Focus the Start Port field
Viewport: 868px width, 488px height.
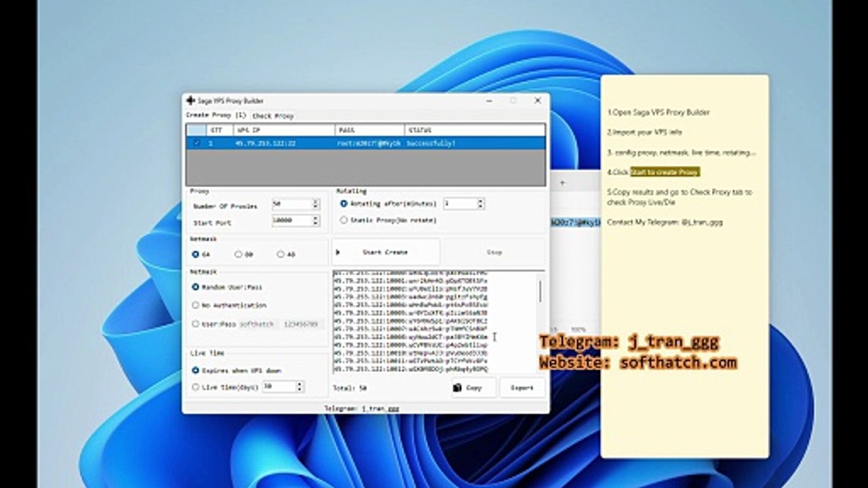[291, 221]
